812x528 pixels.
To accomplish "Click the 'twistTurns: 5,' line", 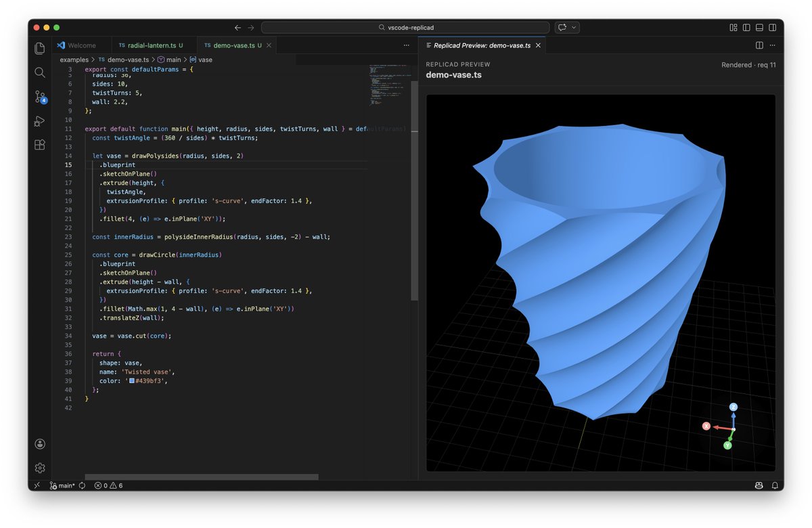I will 117,93.
